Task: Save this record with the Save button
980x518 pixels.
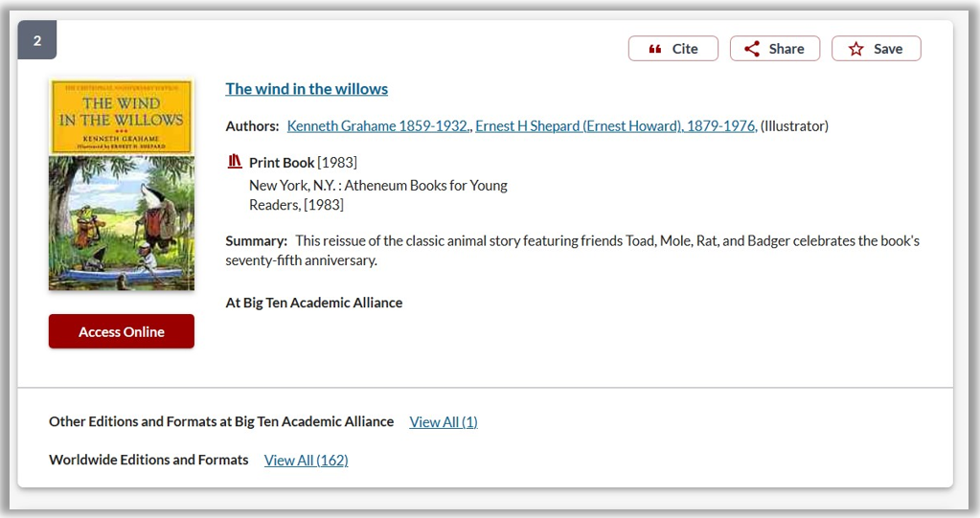Action: click(876, 49)
